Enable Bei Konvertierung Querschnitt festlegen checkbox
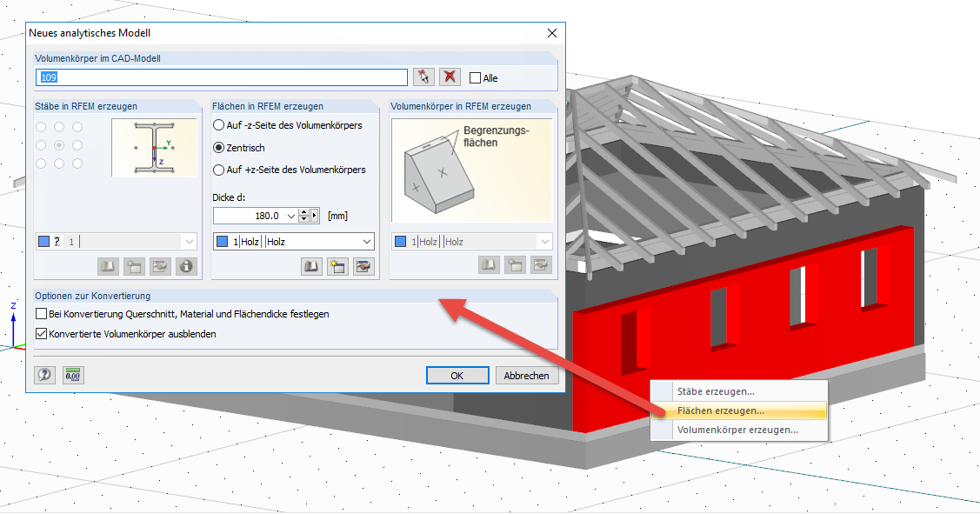This screenshot has width=980, height=514. pyautogui.click(x=41, y=314)
